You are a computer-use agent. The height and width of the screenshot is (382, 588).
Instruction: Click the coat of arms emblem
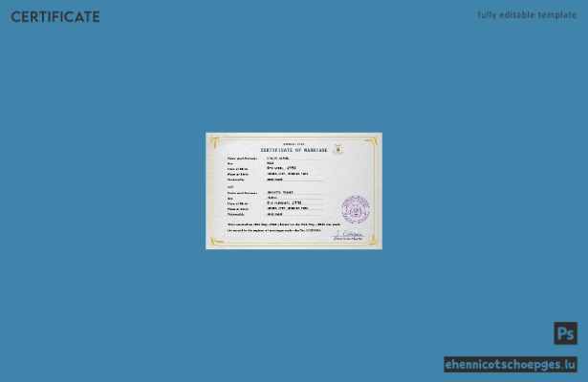point(338,149)
